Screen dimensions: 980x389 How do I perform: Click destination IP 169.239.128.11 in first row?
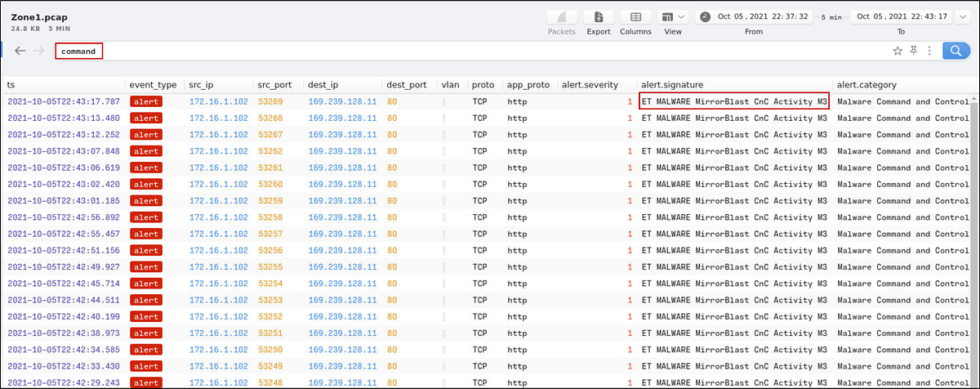click(342, 101)
